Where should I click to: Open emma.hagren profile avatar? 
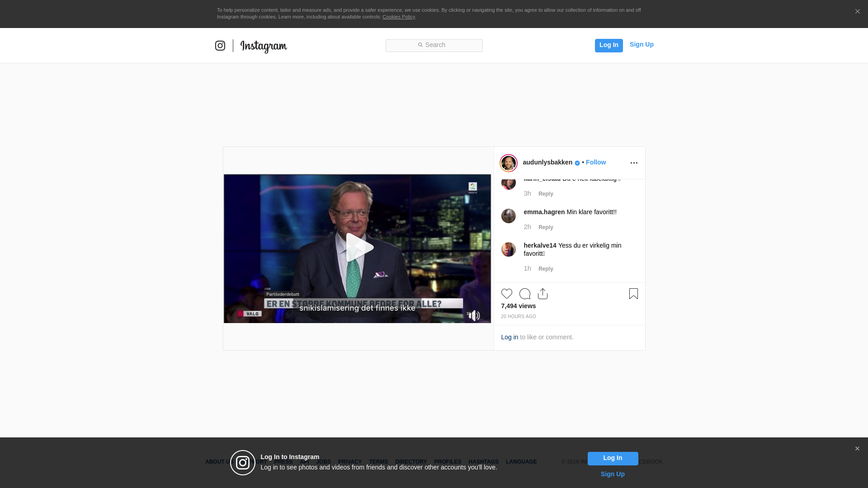click(x=509, y=216)
